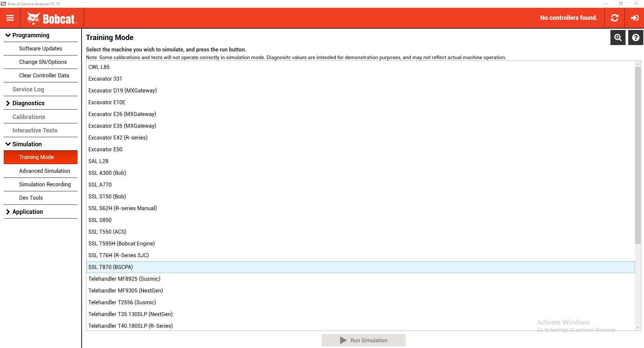Refresh the controller connection
This screenshot has height=348, width=644.
click(x=614, y=18)
